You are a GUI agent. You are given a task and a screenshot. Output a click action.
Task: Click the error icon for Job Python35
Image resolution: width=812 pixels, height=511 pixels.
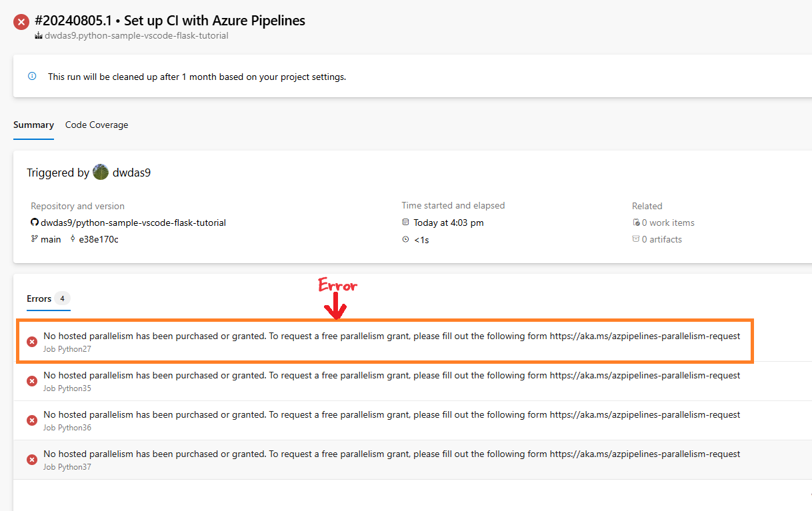[31, 381]
